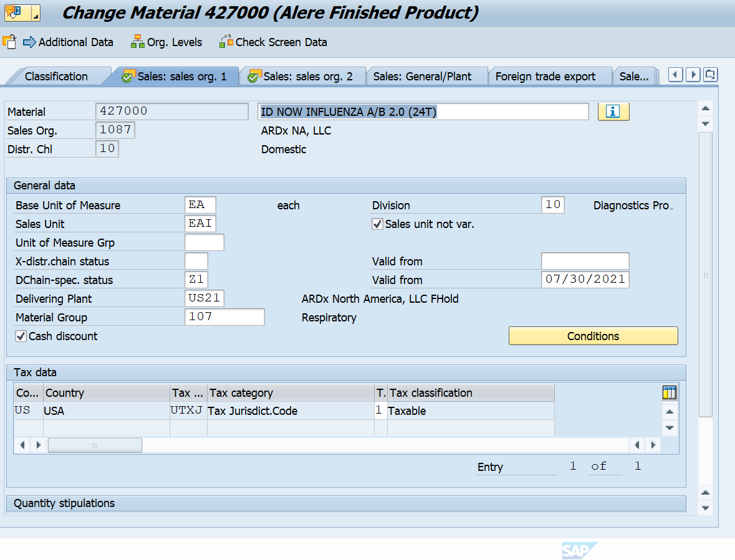The width and height of the screenshot is (735, 560).
Task: Click the empty X-distr Valid from field
Action: (585, 261)
